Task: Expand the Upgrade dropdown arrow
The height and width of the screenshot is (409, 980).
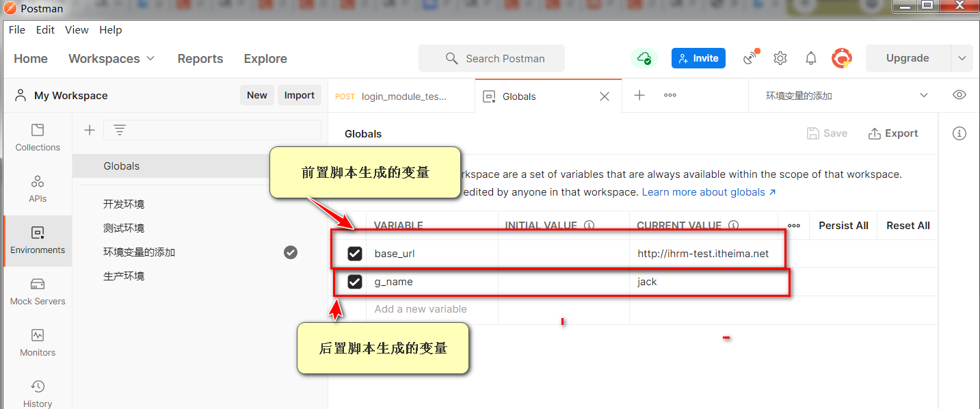Action: (962, 58)
